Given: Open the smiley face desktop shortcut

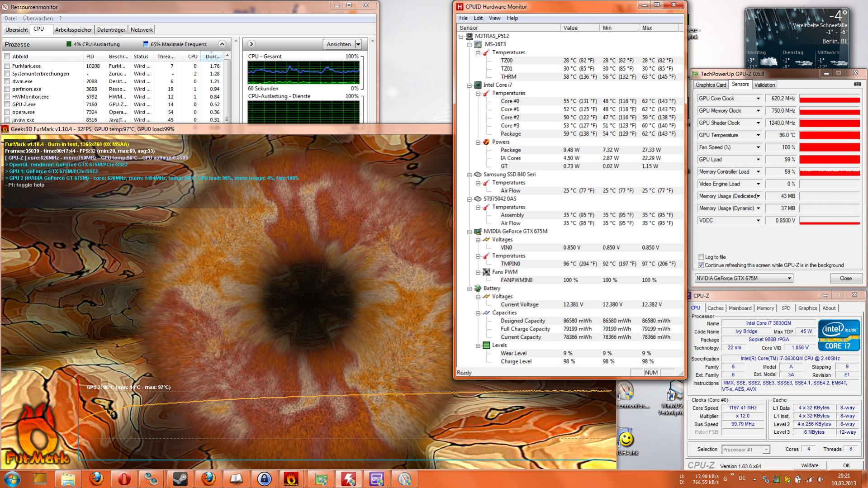Looking at the screenshot, I should coord(626,438).
